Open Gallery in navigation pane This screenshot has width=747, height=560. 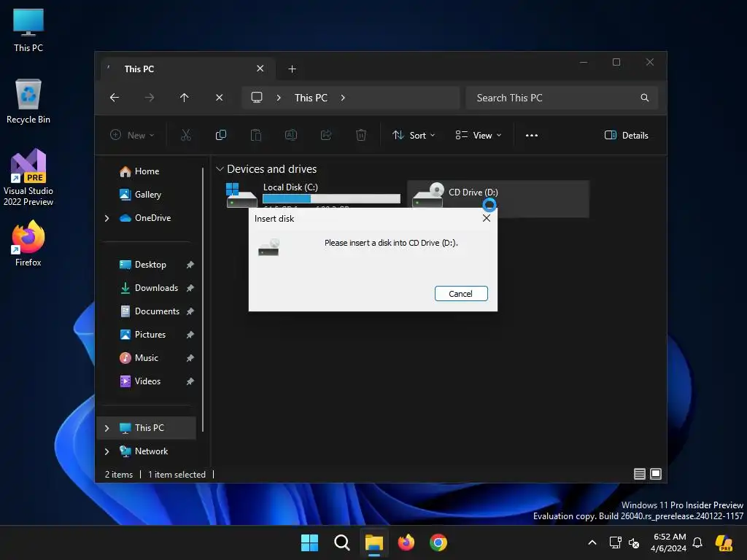(147, 194)
